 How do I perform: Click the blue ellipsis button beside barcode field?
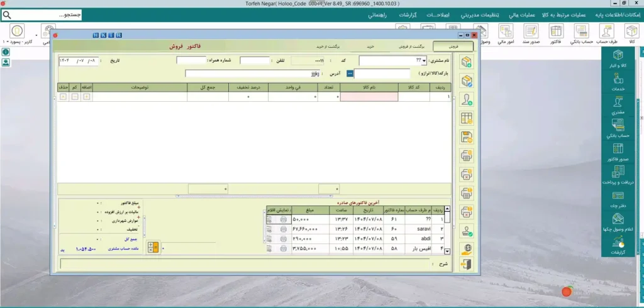coord(350,74)
